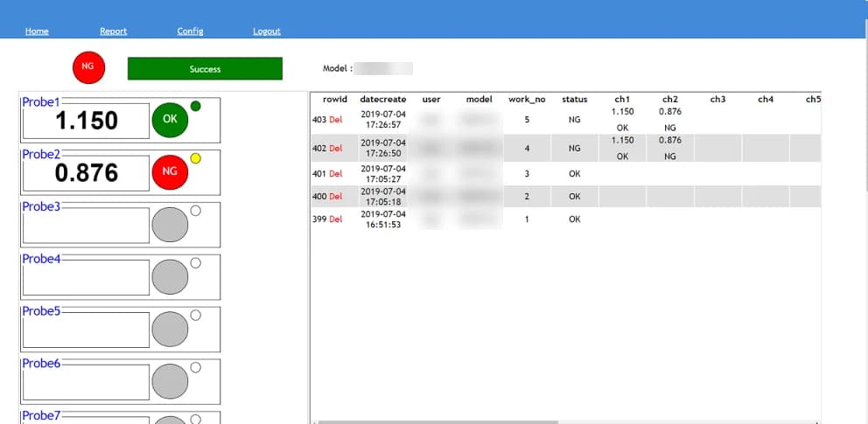The image size is (868, 424).
Task: Click NG status in row 403
Action: coord(575,120)
